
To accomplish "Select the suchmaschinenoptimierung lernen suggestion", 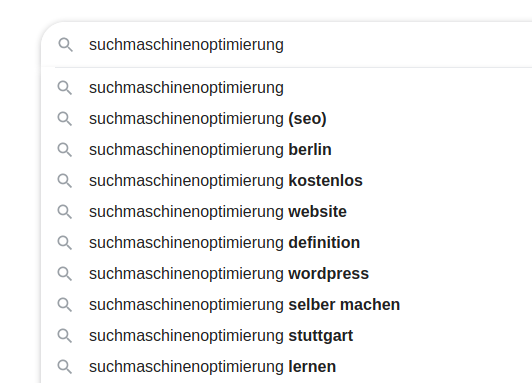I will tap(286, 367).
